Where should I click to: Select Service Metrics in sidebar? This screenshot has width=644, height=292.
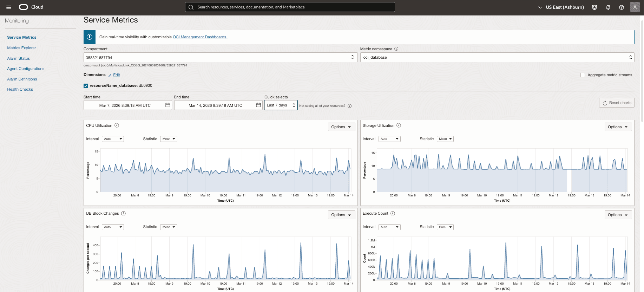tap(22, 37)
